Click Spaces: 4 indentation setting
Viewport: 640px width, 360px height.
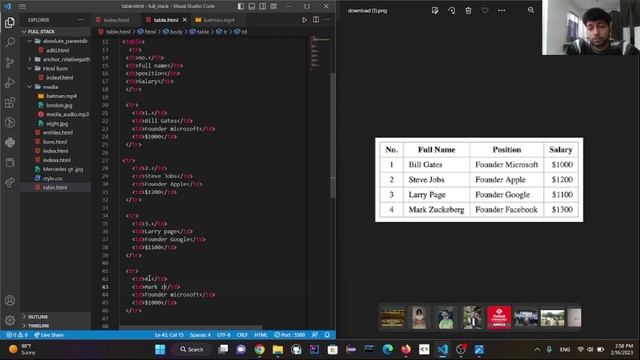click(200, 335)
